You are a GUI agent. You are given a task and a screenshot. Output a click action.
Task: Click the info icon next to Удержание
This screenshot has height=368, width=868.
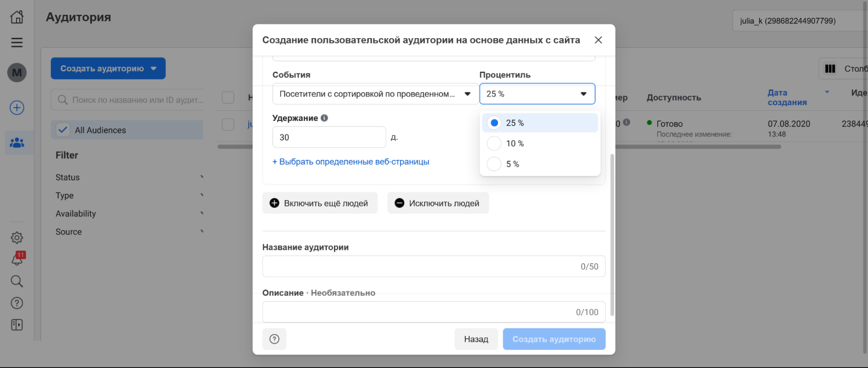pos(324,118)
